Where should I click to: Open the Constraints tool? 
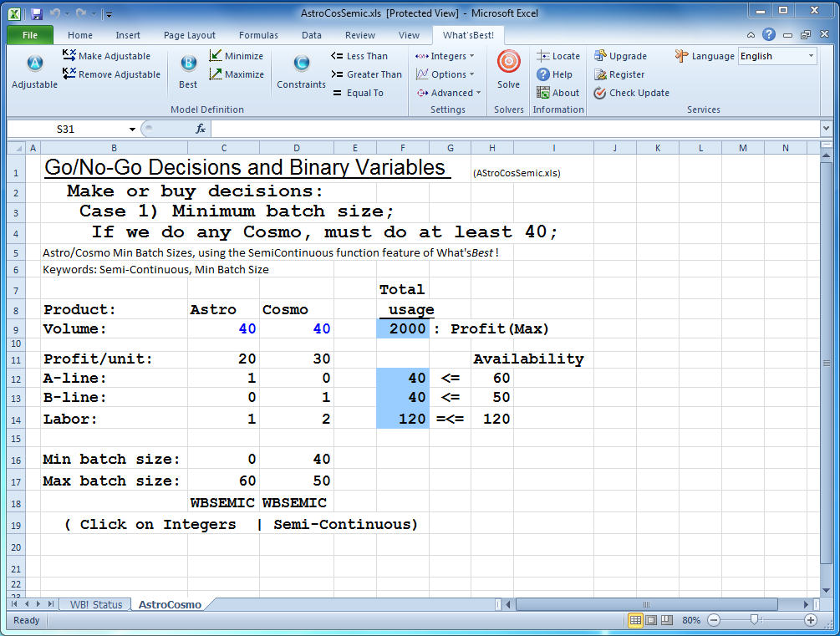tap(301, 65)
